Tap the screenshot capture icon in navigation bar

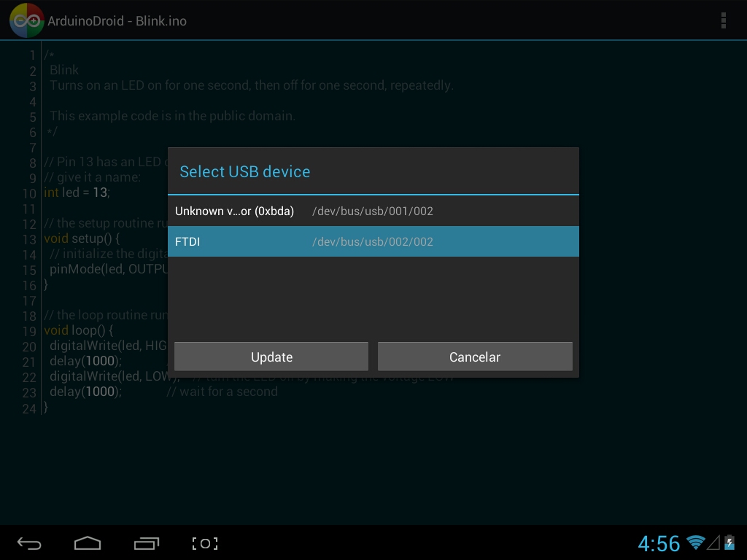point(205,543)
